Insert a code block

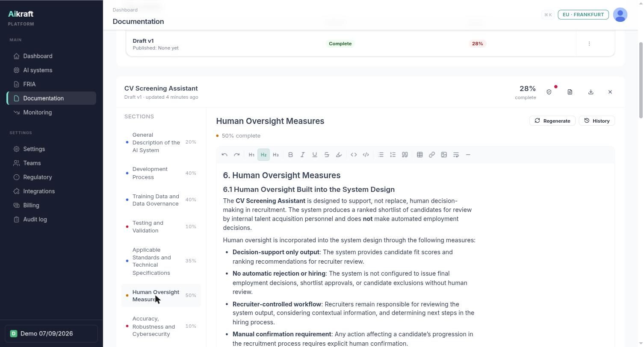point(366,155)
